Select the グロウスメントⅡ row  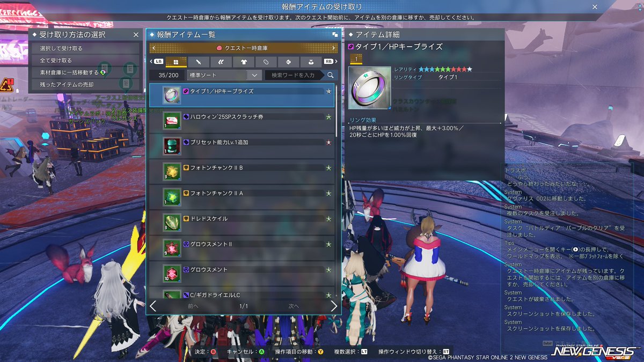(x=241, y=248)
